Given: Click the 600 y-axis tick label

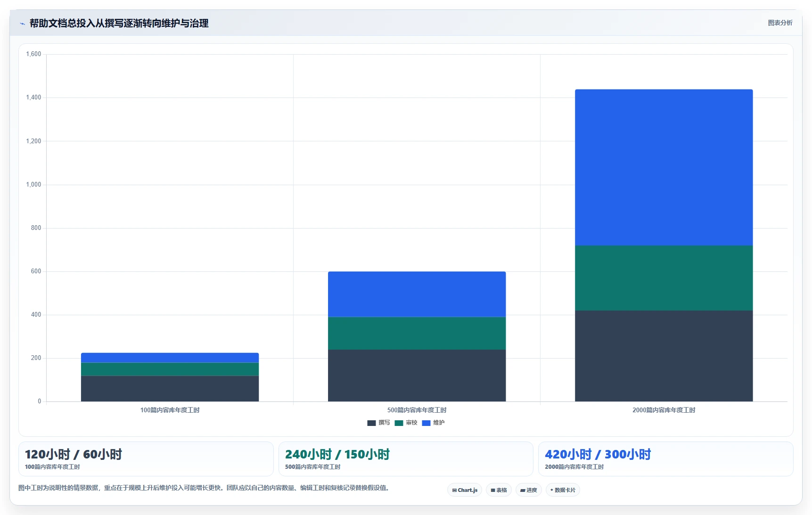Looking at the screenshot, I should (36, 271).
